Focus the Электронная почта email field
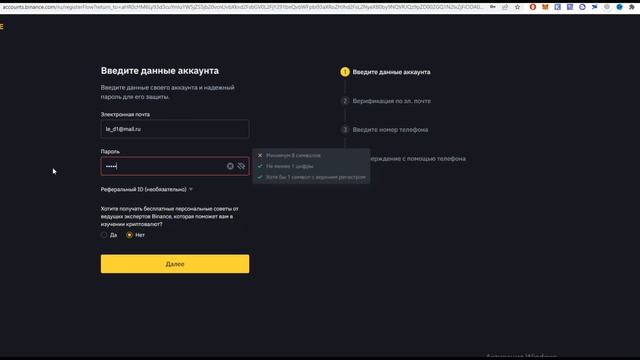This screenshot has height=360, width=640. (175, 129)
